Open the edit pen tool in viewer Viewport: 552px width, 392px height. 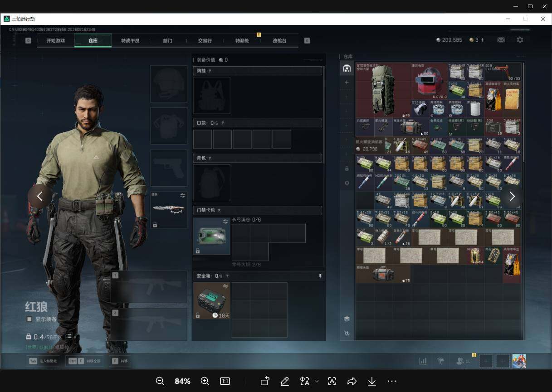pyautogui.click(x=284, y=381)
